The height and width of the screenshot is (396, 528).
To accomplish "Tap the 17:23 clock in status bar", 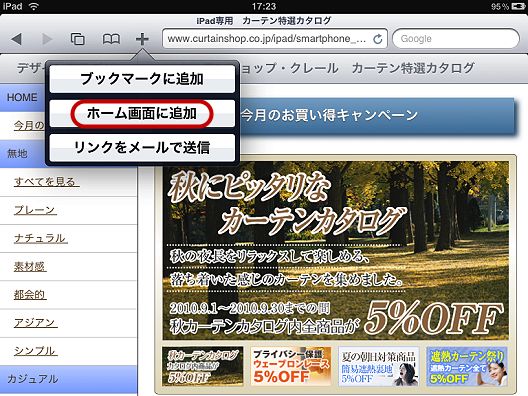I will 264,6.
